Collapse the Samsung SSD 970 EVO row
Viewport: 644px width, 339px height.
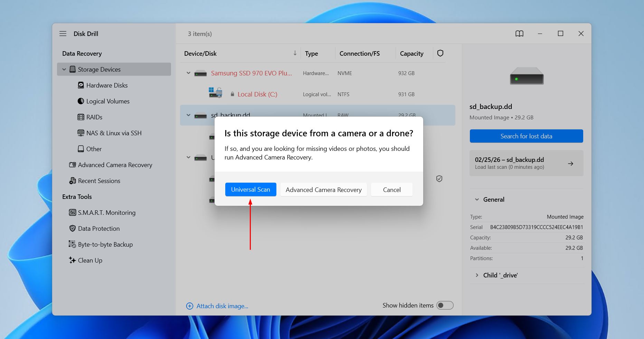[188, 73]
